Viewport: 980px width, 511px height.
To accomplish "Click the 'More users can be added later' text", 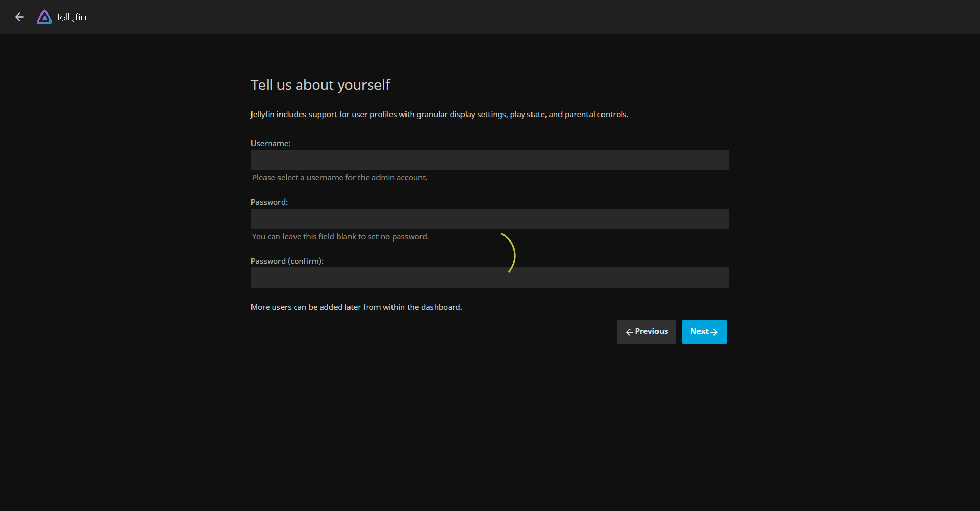I will (x=356, y=307).
